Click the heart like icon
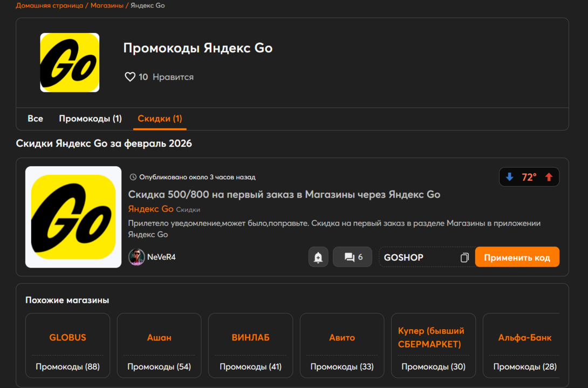The height and width of the screenshot is (388, 588). (x=130, y=77)
